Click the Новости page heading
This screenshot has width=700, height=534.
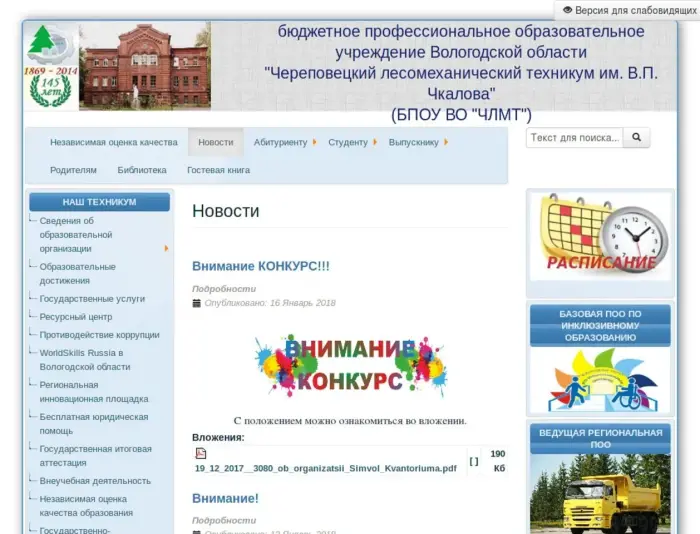(x=226, y=211)
